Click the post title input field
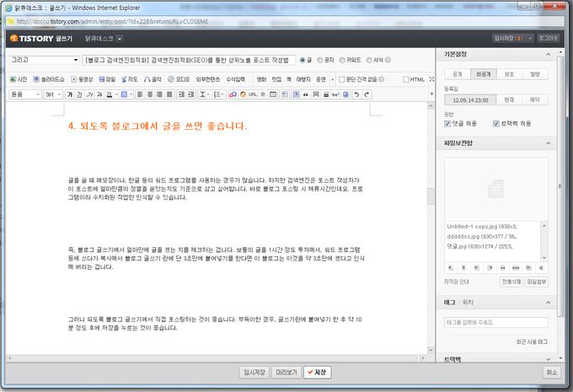This screenshot has width=573, height=392. [190, 60]
